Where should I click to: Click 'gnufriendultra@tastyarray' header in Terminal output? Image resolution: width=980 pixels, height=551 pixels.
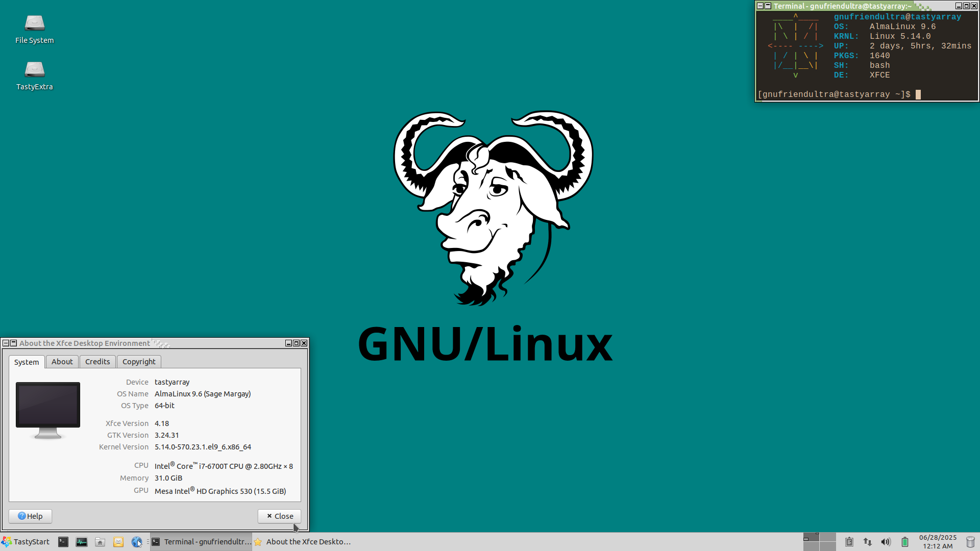pyautogui.click(x=897, y=17)
